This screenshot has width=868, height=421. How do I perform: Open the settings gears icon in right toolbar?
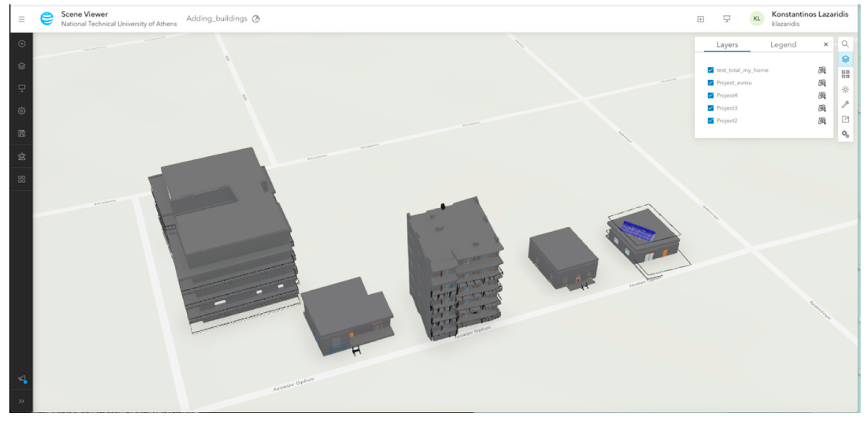[x=845, y=134]
